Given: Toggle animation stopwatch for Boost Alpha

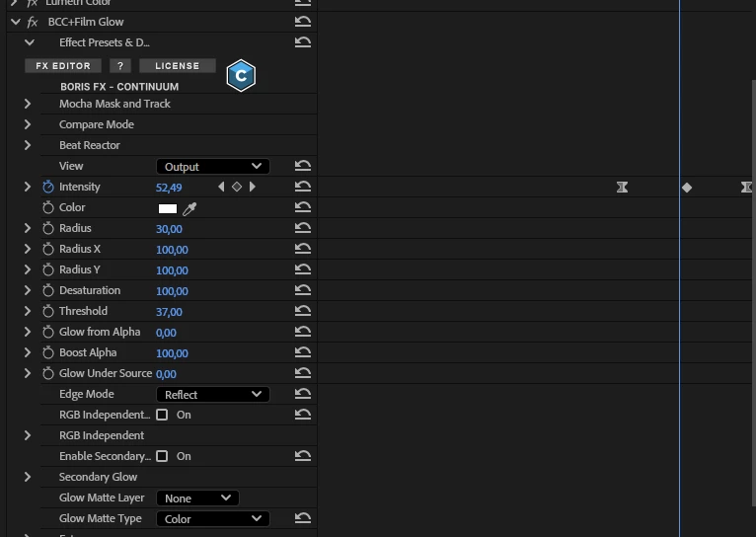Looking at the screenshot, I should click(x=48, y=352).
